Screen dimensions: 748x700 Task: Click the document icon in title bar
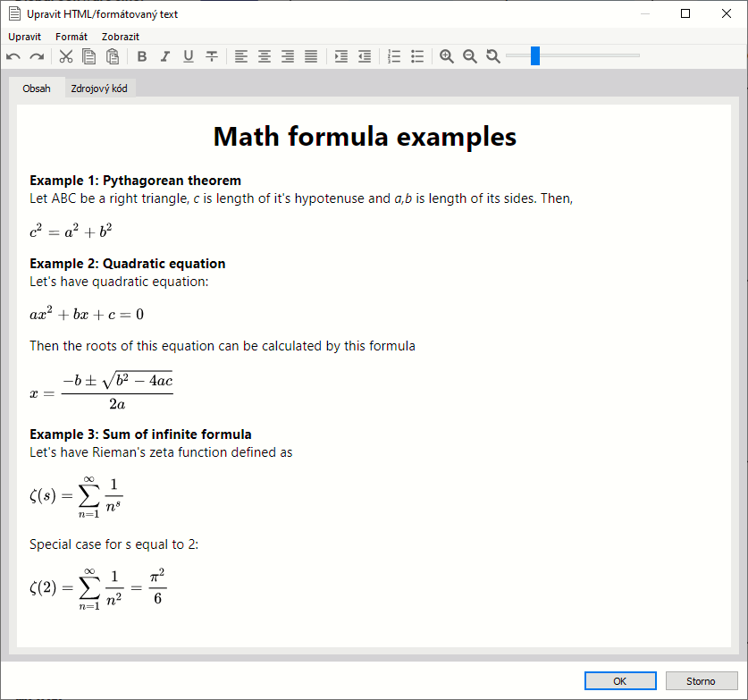coord(15,13)
